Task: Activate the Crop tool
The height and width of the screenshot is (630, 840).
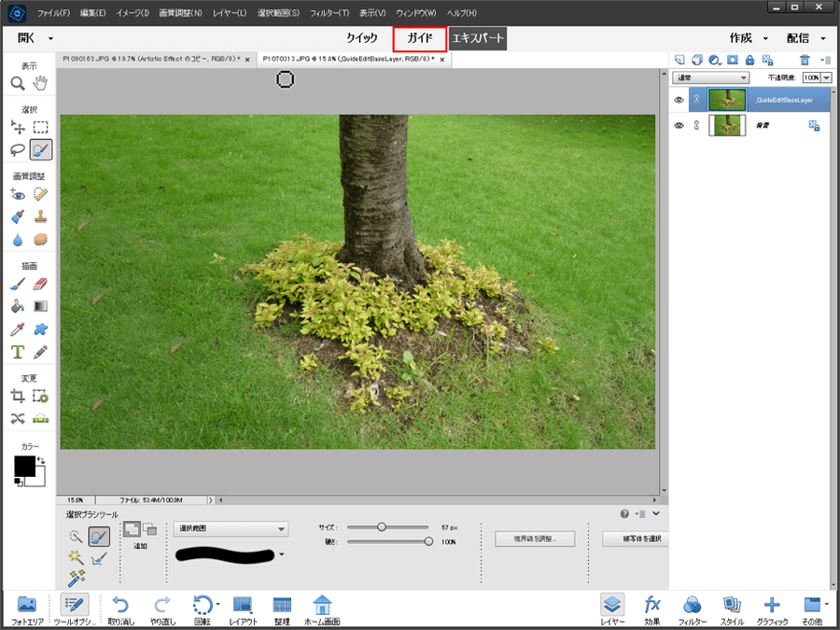Action: [x=18, y=397]
